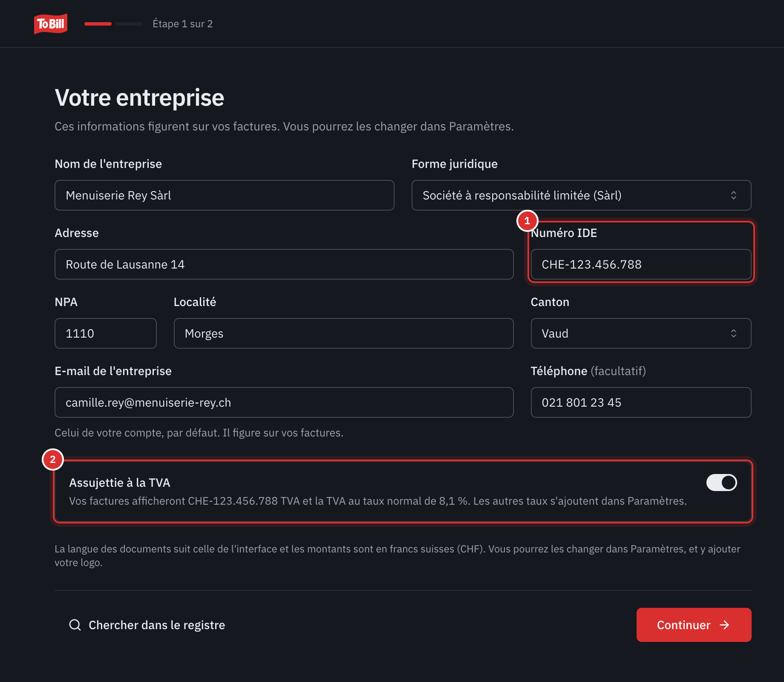
Task: Click the 'Étape 1 sur 2' text
Action: [183, 24]
